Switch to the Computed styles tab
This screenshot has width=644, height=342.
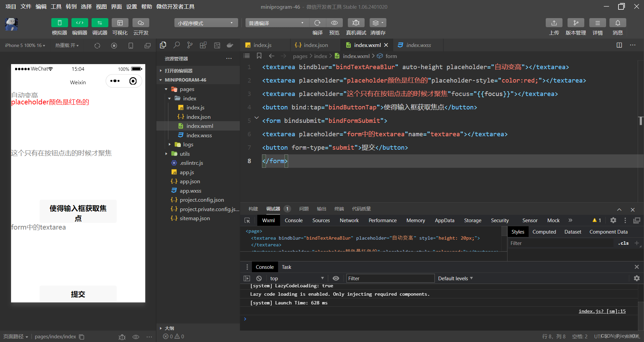(544, 232)
